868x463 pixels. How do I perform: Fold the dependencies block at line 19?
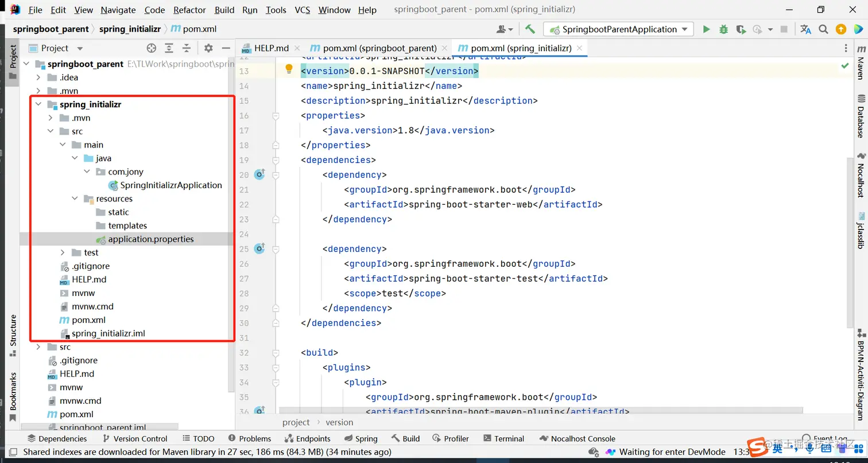(x=276, y=160)
